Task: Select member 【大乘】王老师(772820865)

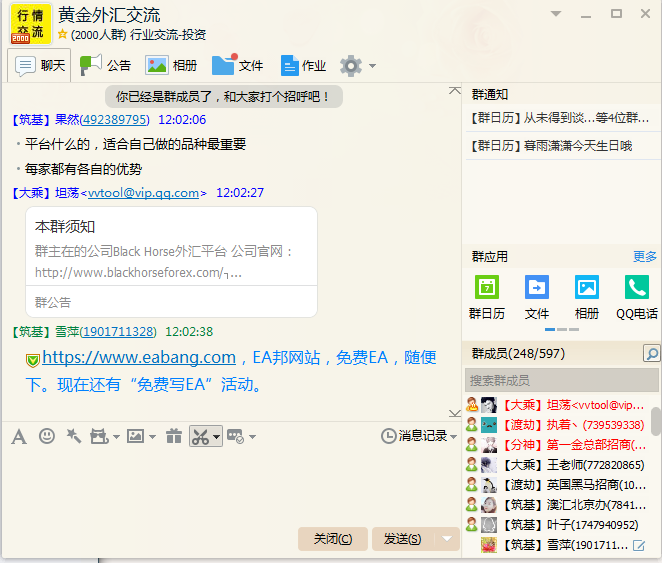Action: click(x=557, y=465)
